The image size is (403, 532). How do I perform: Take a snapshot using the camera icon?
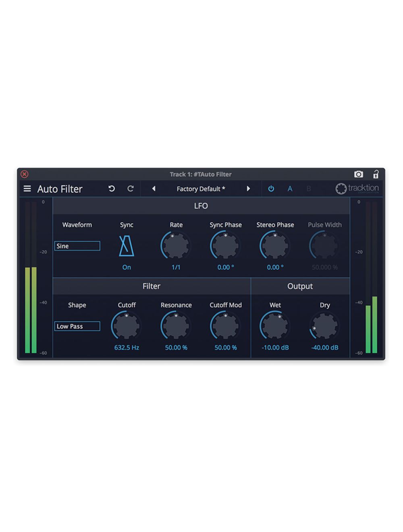[358, 174]
